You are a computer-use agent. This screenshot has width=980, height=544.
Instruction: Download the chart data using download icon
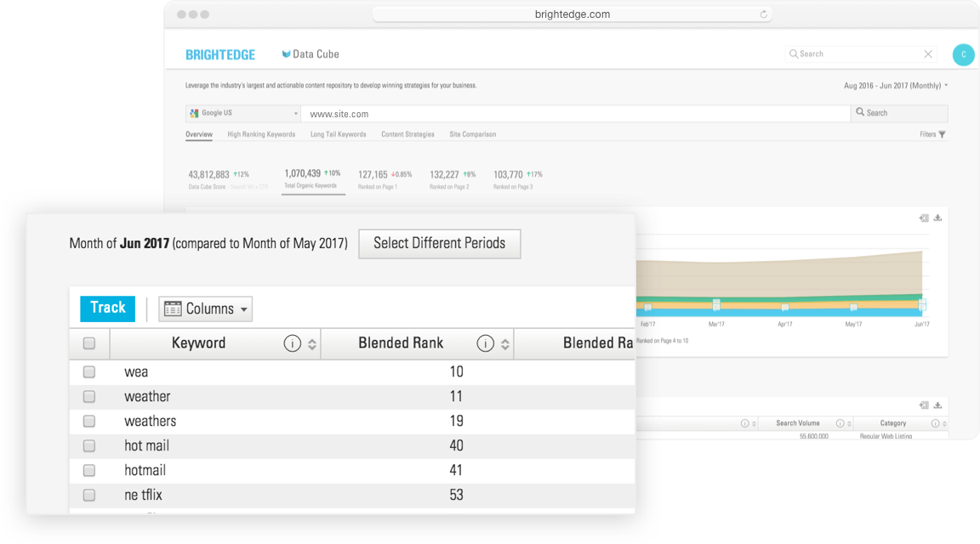click(x=937, y=218)
